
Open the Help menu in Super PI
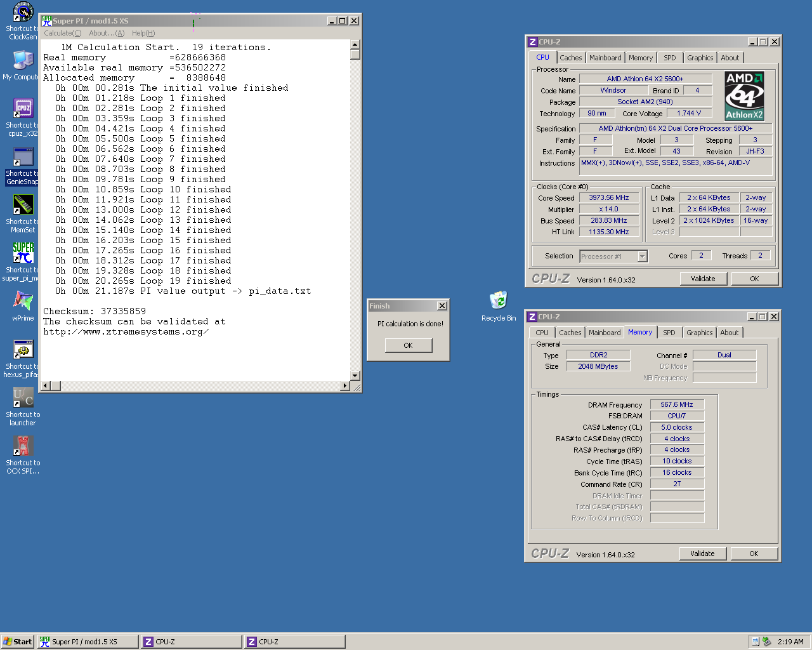point(143,33)
